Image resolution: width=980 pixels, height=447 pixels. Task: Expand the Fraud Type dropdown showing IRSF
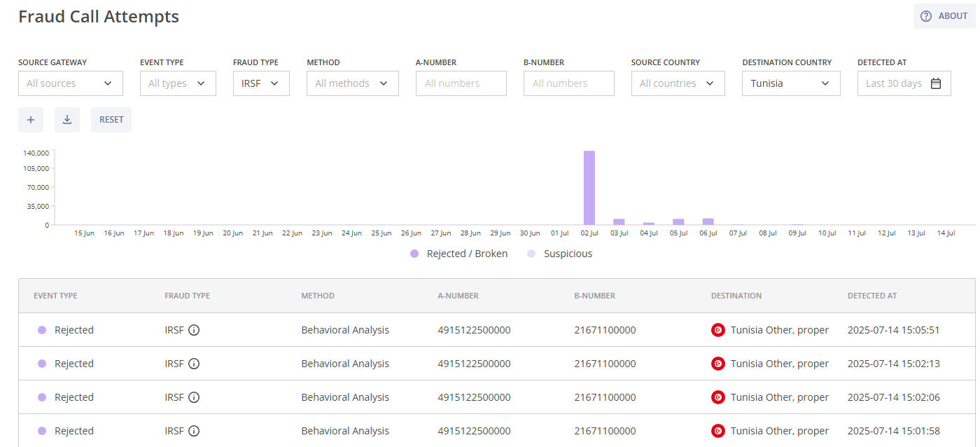[x=261, y=83]
